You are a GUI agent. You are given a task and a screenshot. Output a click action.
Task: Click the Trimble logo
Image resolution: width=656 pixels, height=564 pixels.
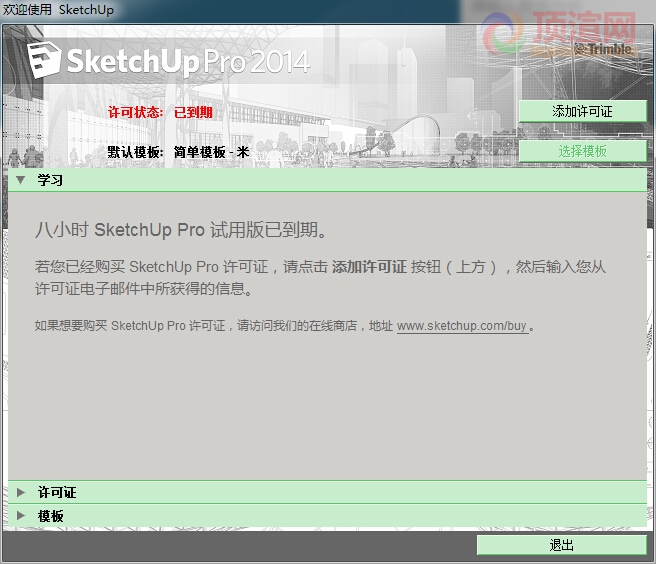(603, 49)
